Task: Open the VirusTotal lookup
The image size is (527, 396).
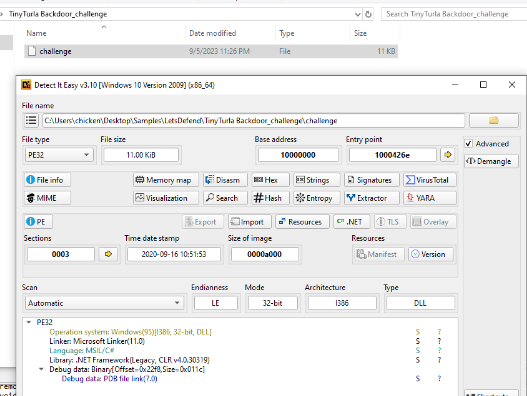Action: tap(430, 180)
